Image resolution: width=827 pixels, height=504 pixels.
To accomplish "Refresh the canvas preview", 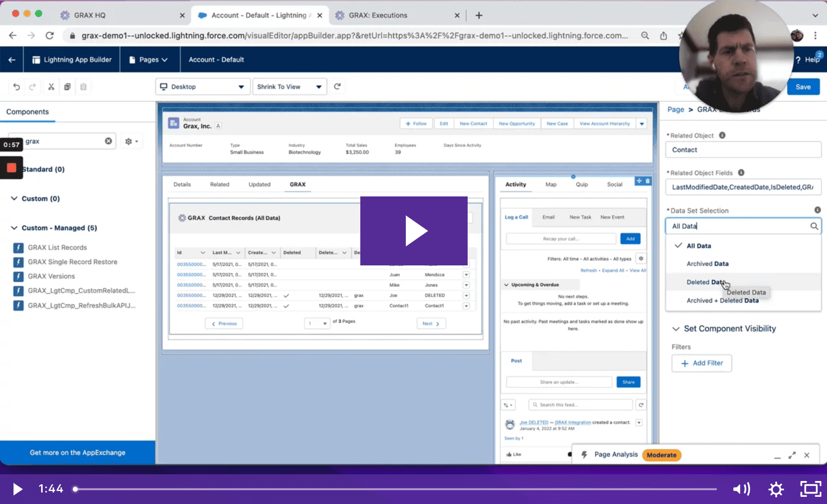I will (x=338, y=87).
